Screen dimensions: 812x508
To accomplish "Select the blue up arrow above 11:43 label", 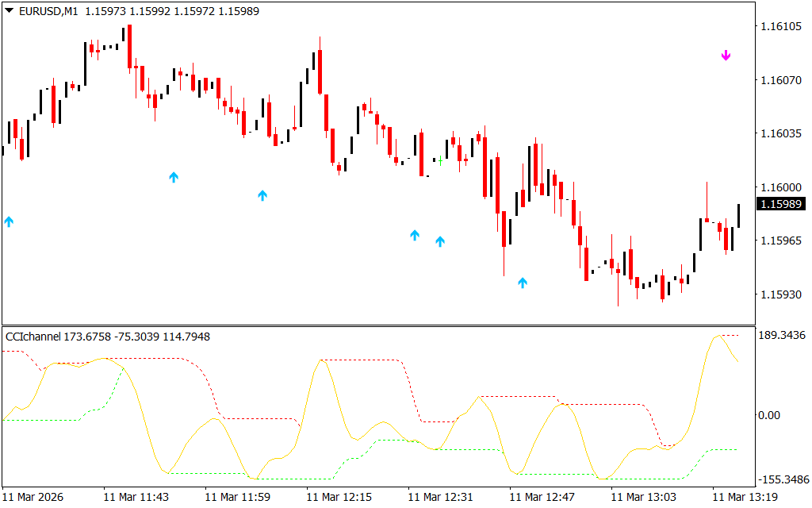I will [x=174, y=177].
